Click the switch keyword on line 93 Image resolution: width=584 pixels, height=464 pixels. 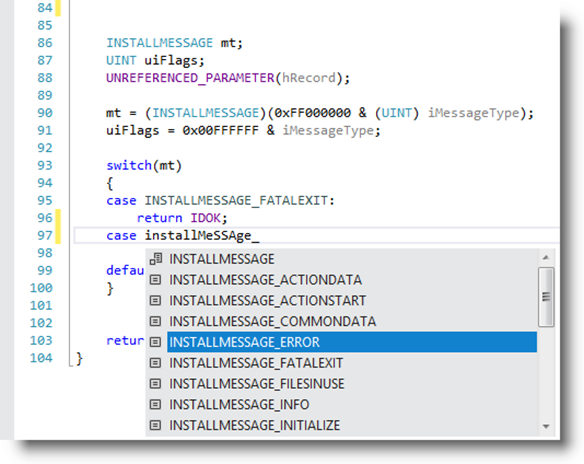point(129,165)
